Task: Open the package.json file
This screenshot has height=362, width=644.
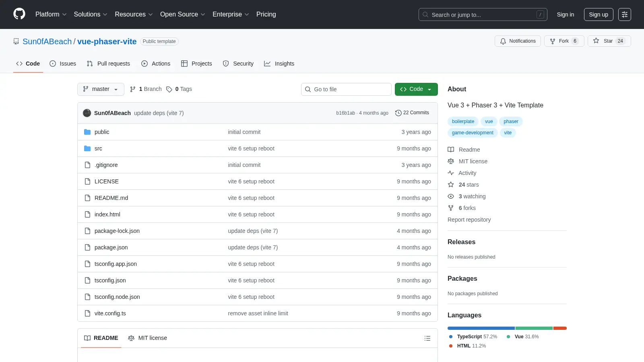Action: (x=111, y=247)
